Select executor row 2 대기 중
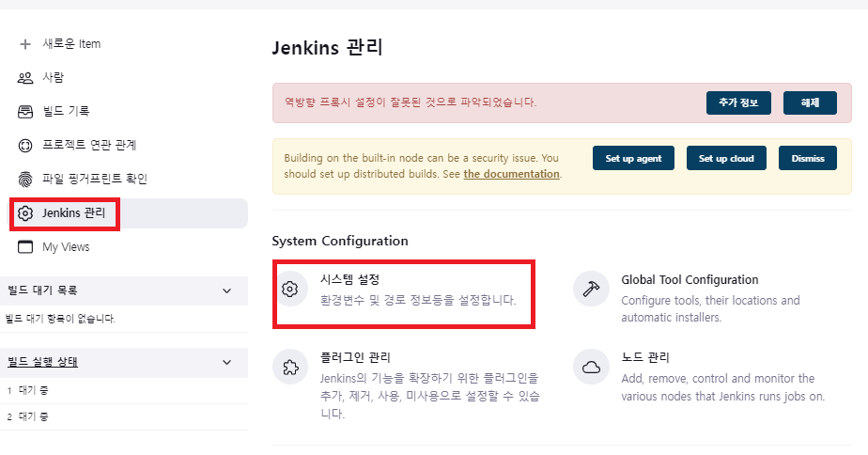The image size is (868, 455). pyautogui.click(x=124, y=416)
